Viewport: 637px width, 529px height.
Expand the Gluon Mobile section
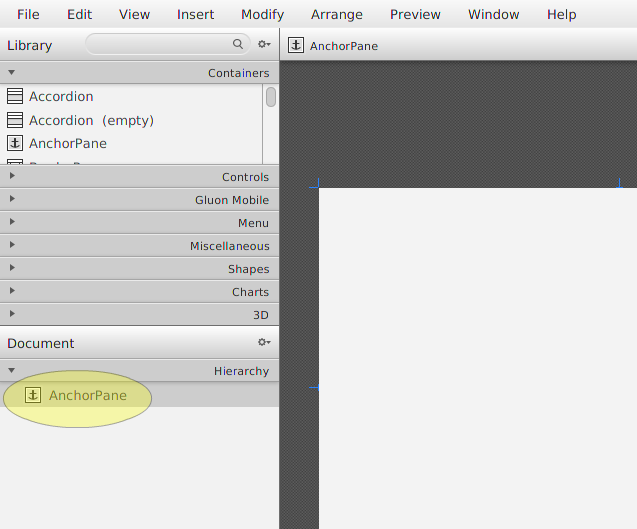coord(12,200)
